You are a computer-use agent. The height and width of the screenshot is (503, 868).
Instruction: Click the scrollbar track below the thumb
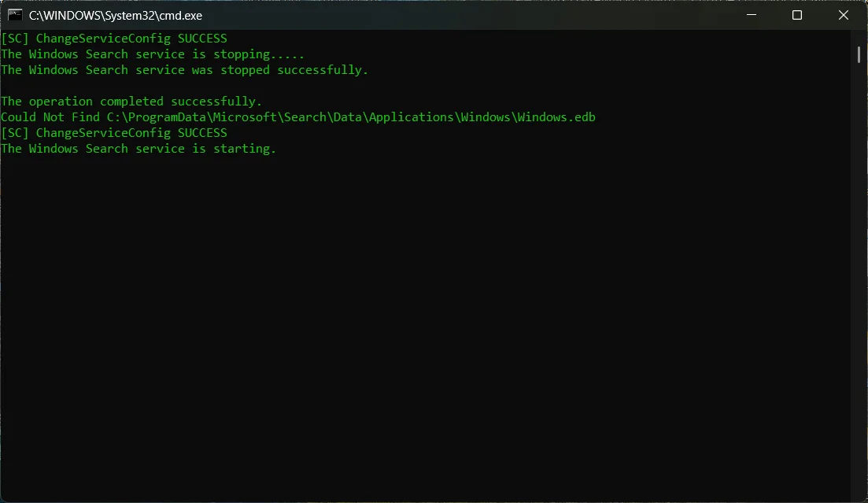859,277
